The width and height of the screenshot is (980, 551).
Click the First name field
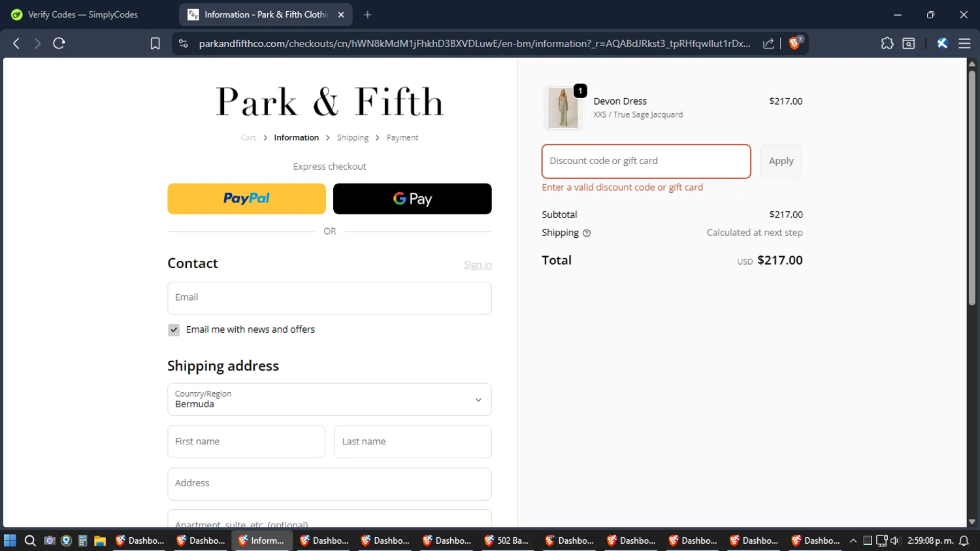(x=246, y=442)
